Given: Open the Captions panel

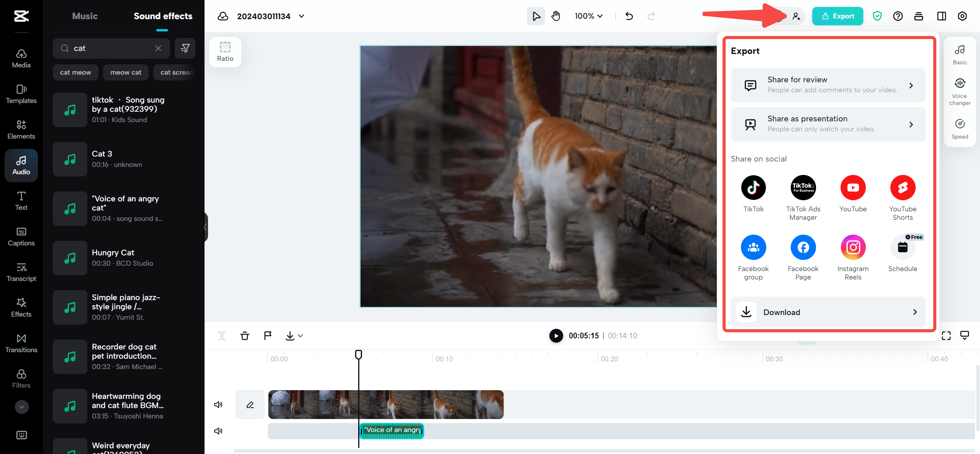Looking at the screenshot, I should click(x=21, y=236).
